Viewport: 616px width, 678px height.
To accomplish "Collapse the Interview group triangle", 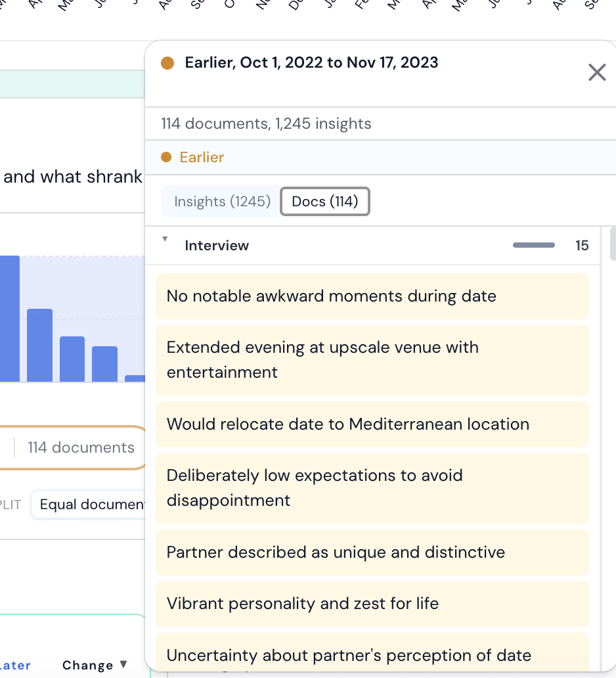I will click(x=165, y=238).
